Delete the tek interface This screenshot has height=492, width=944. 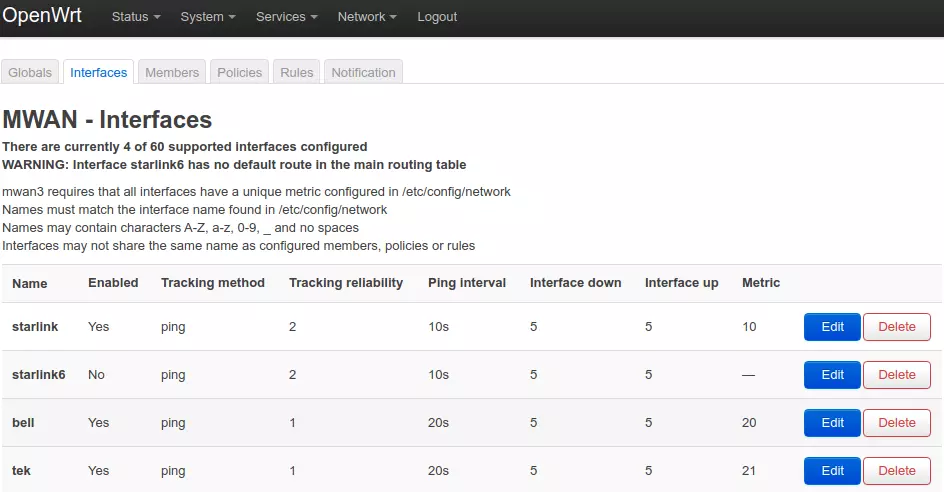click(x=896, y=471)
